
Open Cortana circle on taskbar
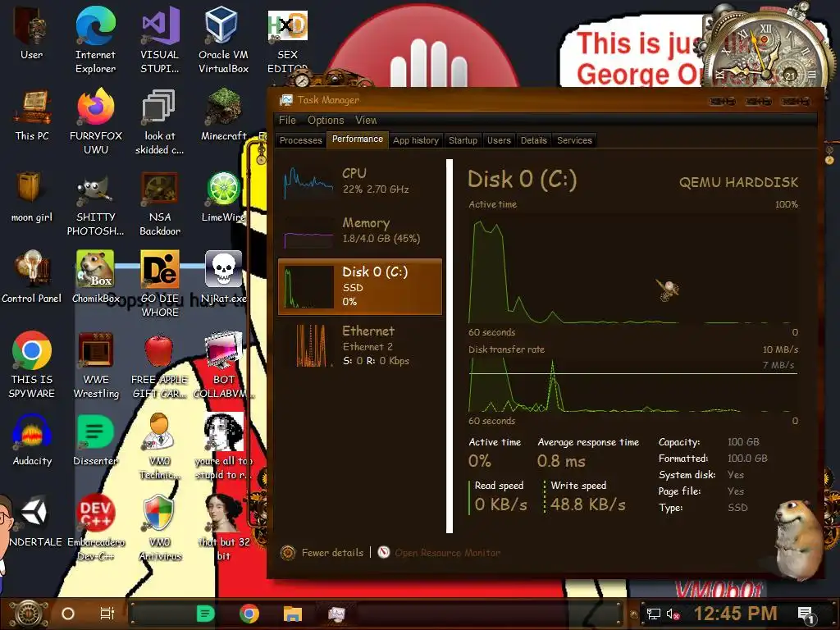(x=68, y=614)
